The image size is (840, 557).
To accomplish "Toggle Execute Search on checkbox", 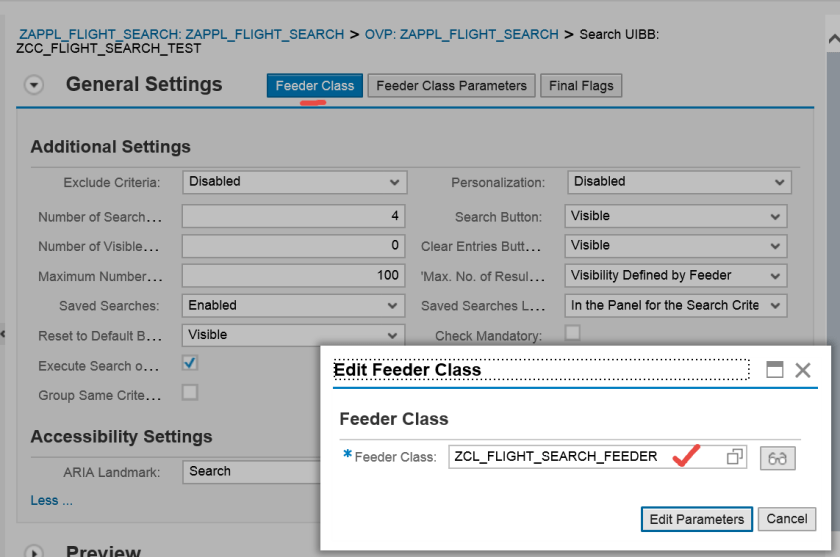I will click(x=190, y=363).
